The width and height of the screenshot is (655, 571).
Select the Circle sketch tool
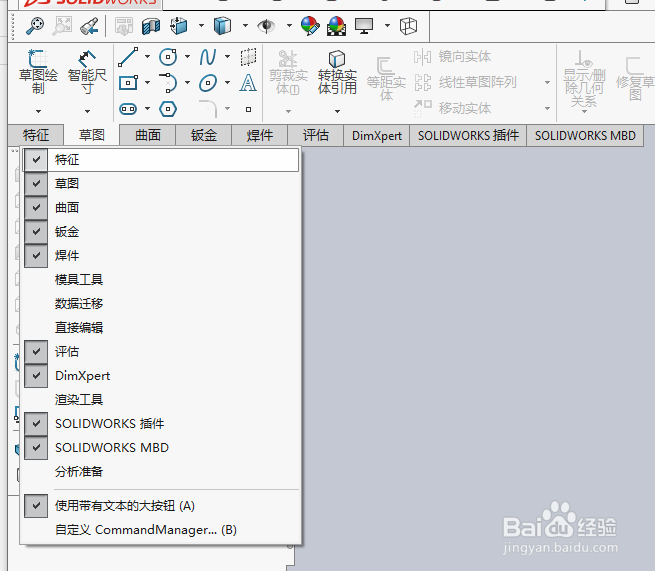(168, 57)
